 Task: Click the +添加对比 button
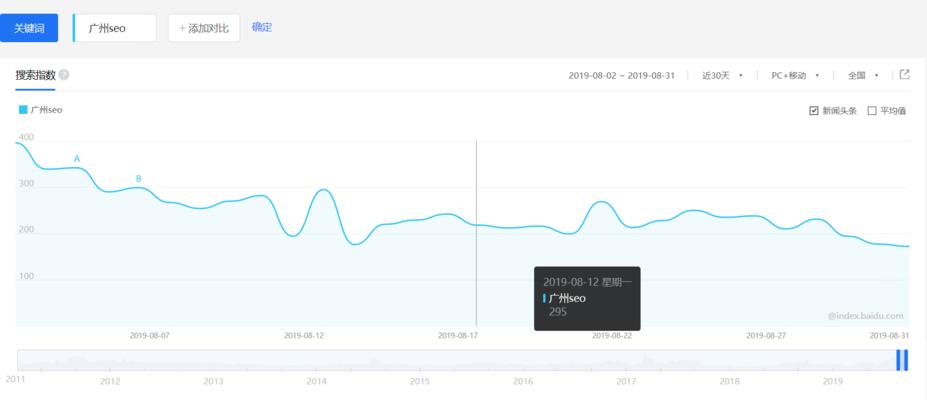(204, 28)
